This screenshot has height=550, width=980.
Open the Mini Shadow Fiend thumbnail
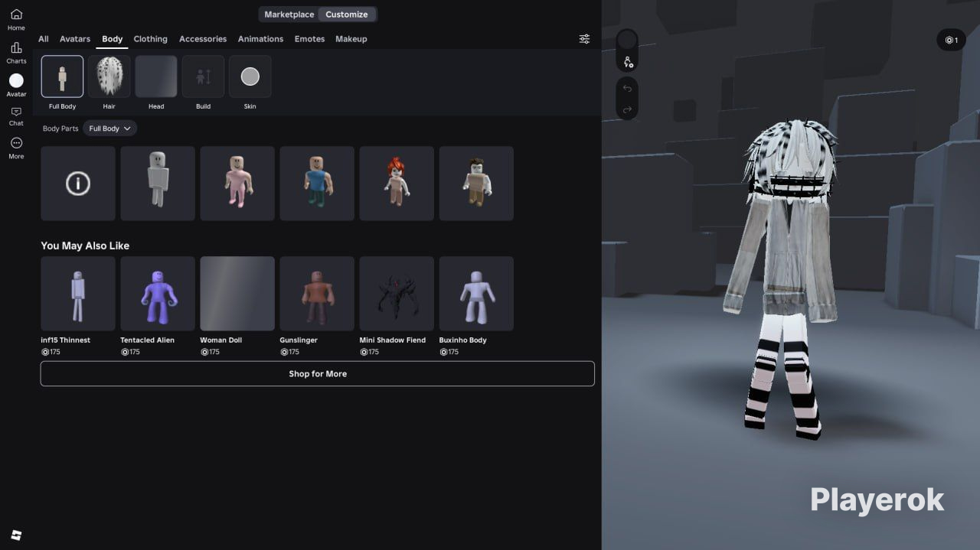tap(397, 294)
